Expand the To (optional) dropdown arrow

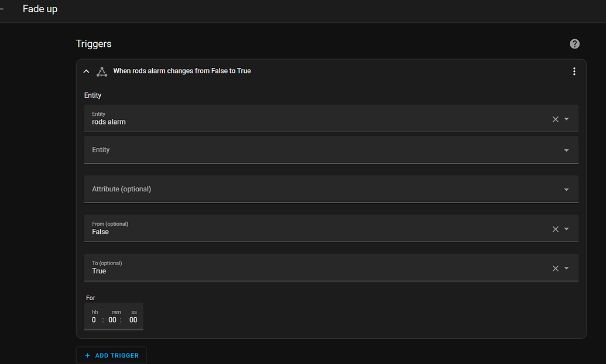[566, 268]
